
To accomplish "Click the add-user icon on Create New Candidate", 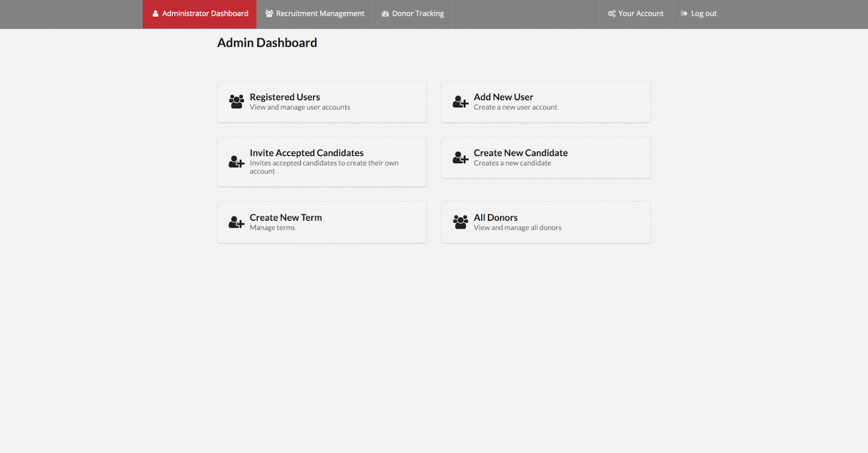I will point(461,157).
